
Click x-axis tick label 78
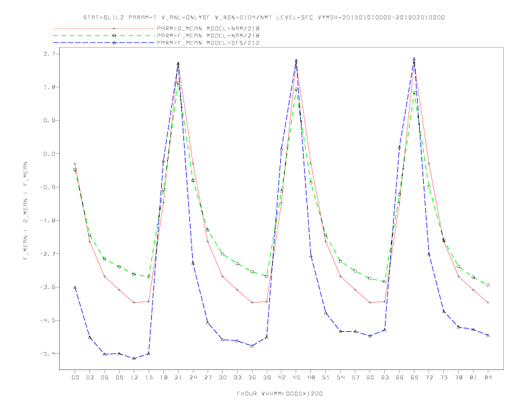(459, 377)
